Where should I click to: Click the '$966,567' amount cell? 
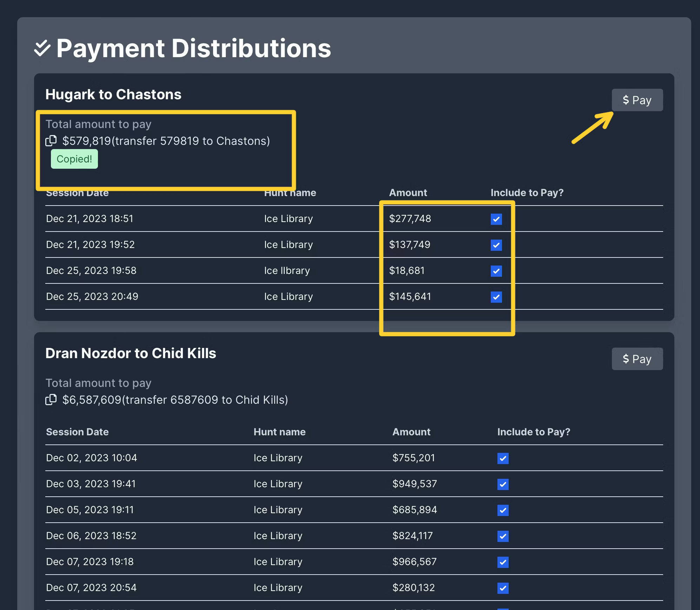click(x=415, y=562)
